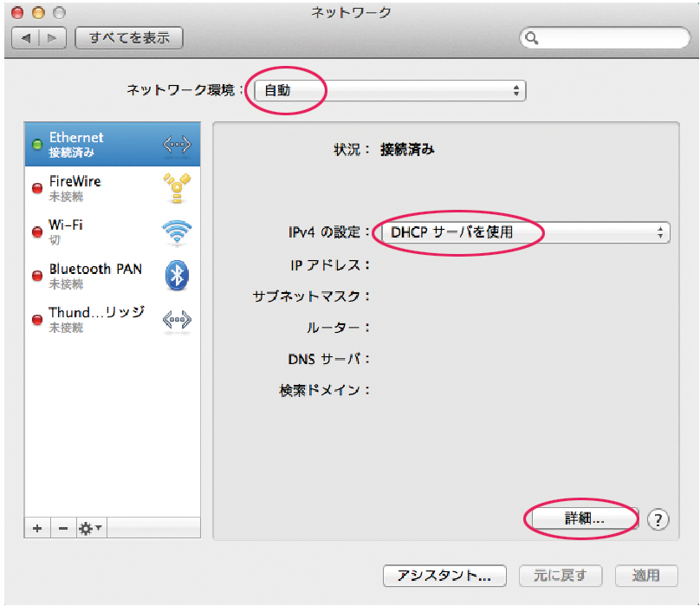
Task: Click the FireWire yellow connector icon
Action: (177, 188)
